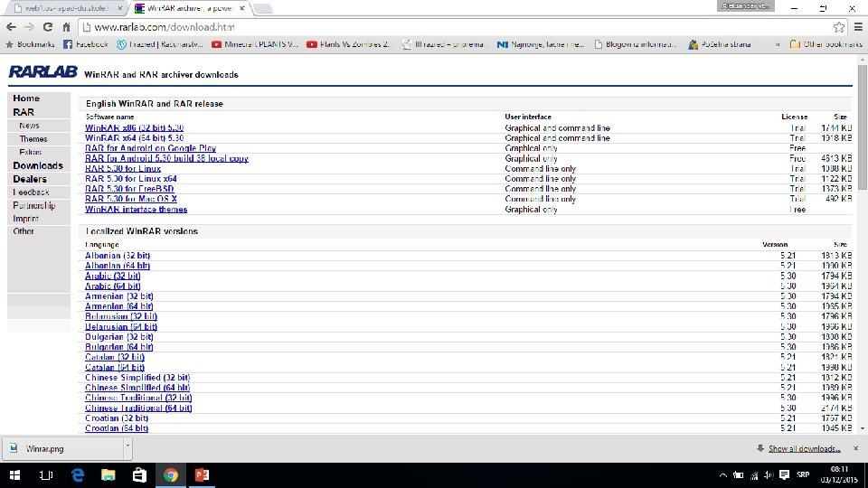Screen dimensions: 868x488
Task: Open Extras in the sidebar
Action: [x=31, y=152]
